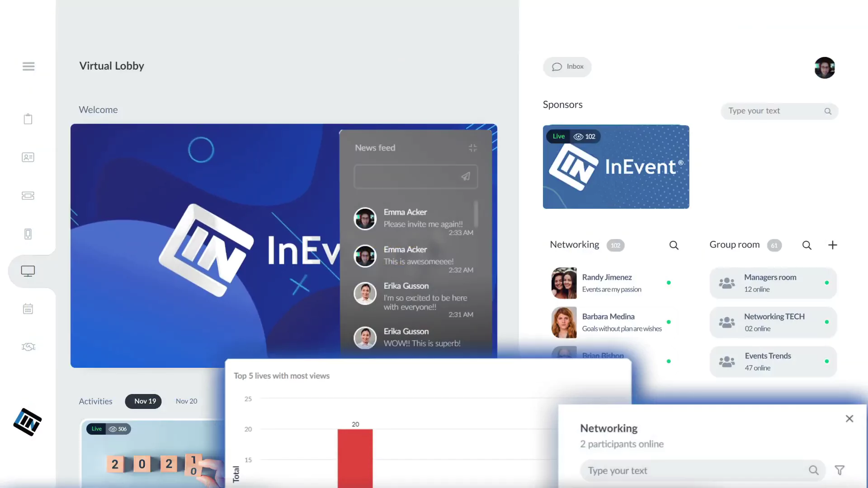The image size is (868, 488).
Task: Open Emma Acker's 2:33 AM avatar
Action: click(365, 219)
